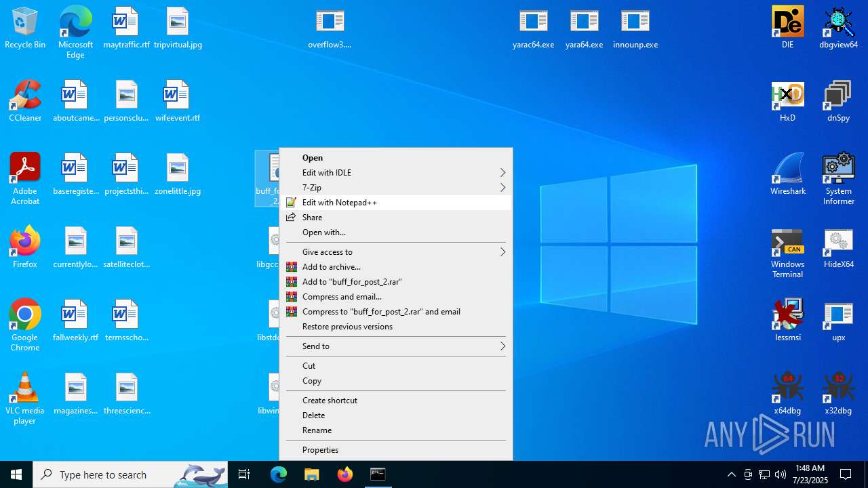
Task: Select the zonelittle.jpg file icon
Action: click(x=178, y=175)
